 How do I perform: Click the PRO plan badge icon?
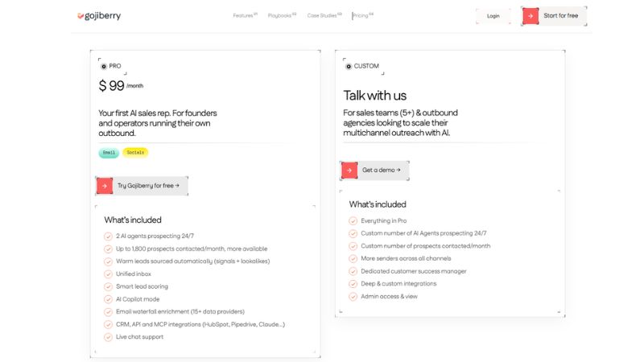(x=104, y=66)
